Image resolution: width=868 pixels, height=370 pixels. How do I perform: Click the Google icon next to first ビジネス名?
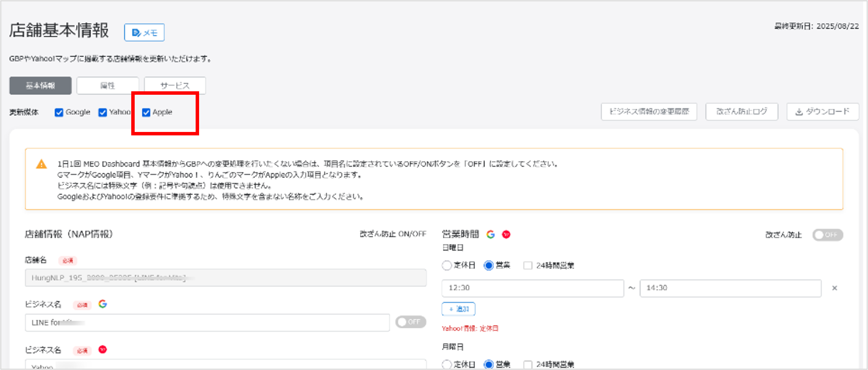coord(103,305)
